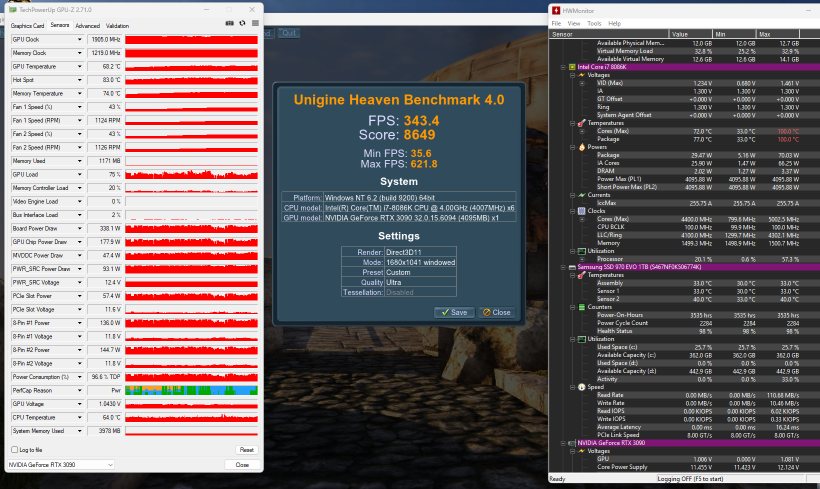Click the CPU Voltages lightning icon
Viewport: 820px width, 489px height.
(x=582, y=75)
